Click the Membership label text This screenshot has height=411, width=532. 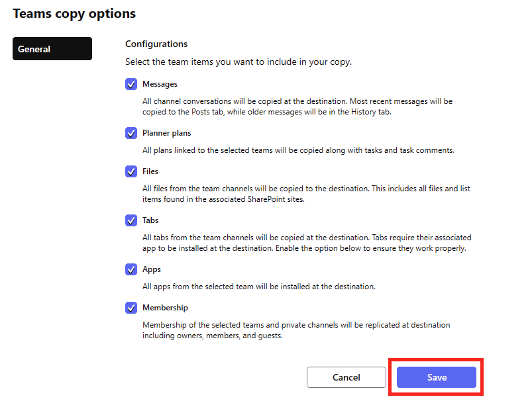(165, 308)
